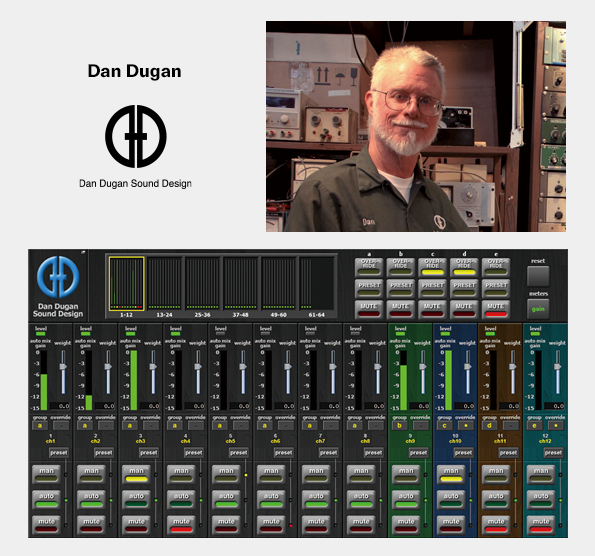Switch to the 25-36 channel bank
This screenshot has height=556, width=595.
(202, 284)
